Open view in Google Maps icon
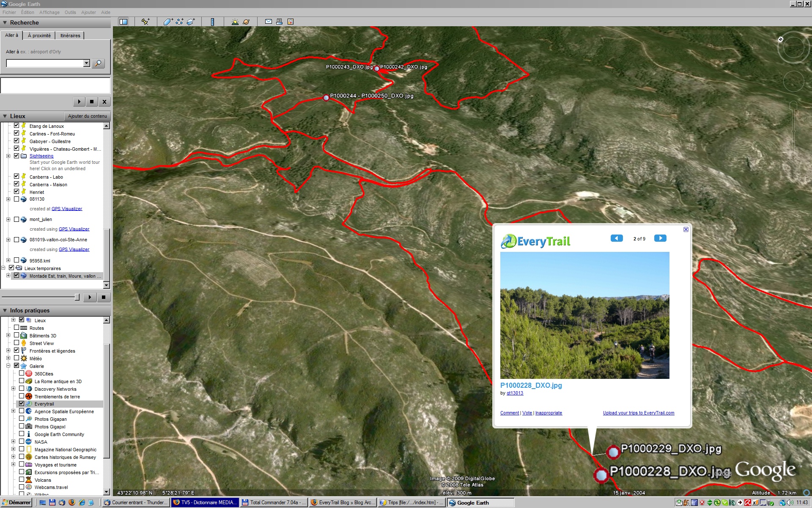The height and width of the screenshot is (508, 812). click(291, 22)
